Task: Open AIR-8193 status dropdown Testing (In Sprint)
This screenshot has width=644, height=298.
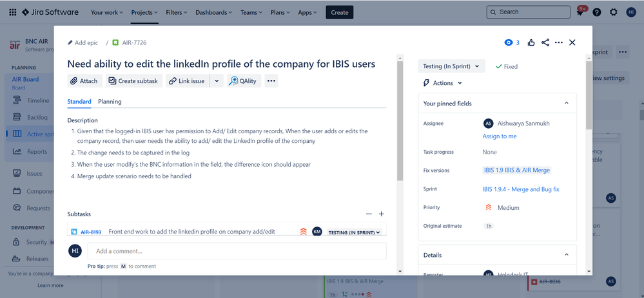Action: [355, 232]
